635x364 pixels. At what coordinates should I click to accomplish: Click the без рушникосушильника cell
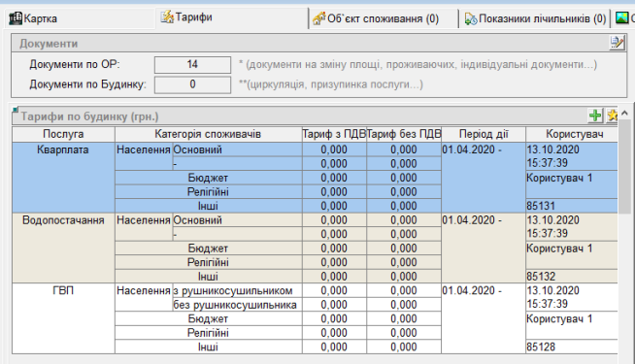point(237,305)
